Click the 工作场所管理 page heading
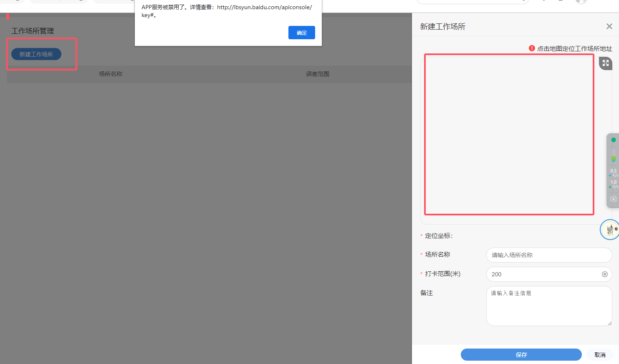The width and height of the screenshot is (619, 364). tap(33, 31)
